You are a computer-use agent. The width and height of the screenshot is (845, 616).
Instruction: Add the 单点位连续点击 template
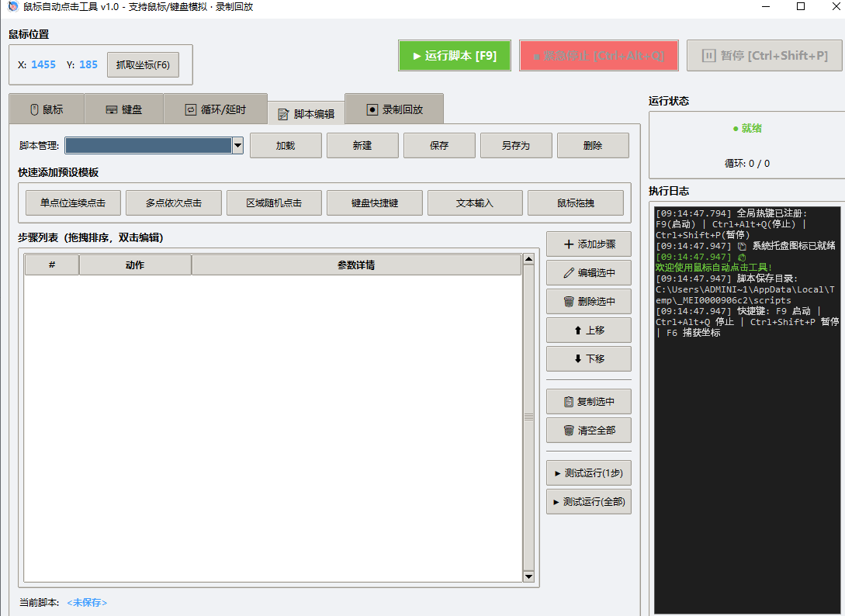point(73,202)
